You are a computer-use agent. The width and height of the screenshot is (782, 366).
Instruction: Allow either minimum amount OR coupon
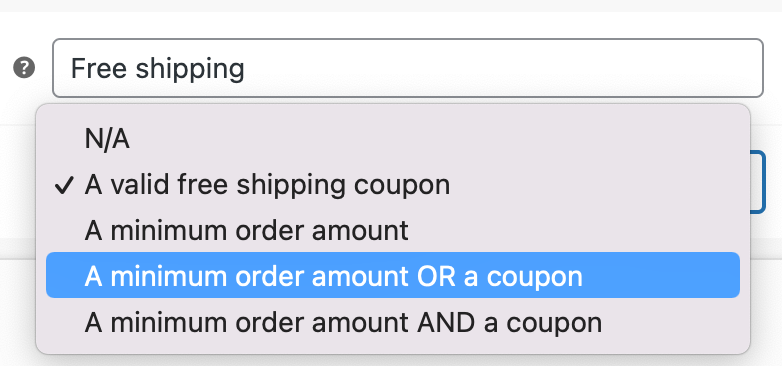[x=393, y=275]
